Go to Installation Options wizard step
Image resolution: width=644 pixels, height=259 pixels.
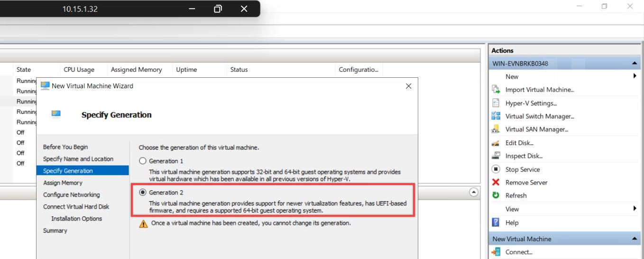tap(76, 219)
